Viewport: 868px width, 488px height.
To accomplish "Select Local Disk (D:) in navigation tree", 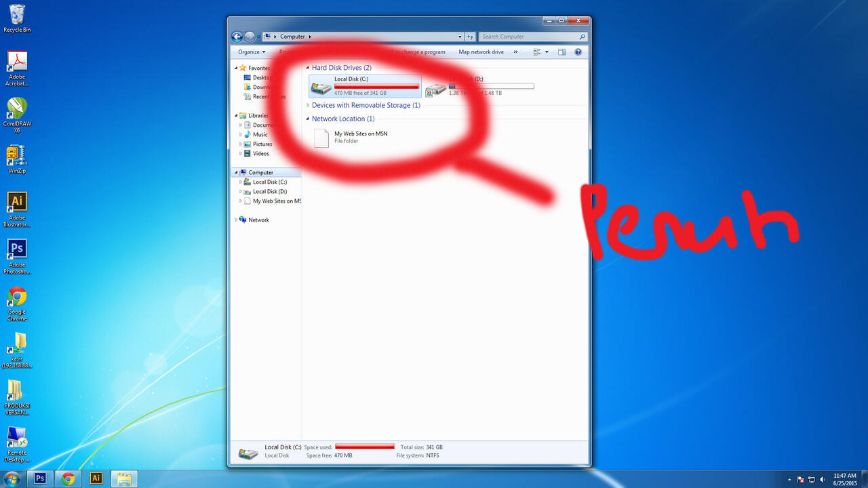I will (x=270, y=191).
